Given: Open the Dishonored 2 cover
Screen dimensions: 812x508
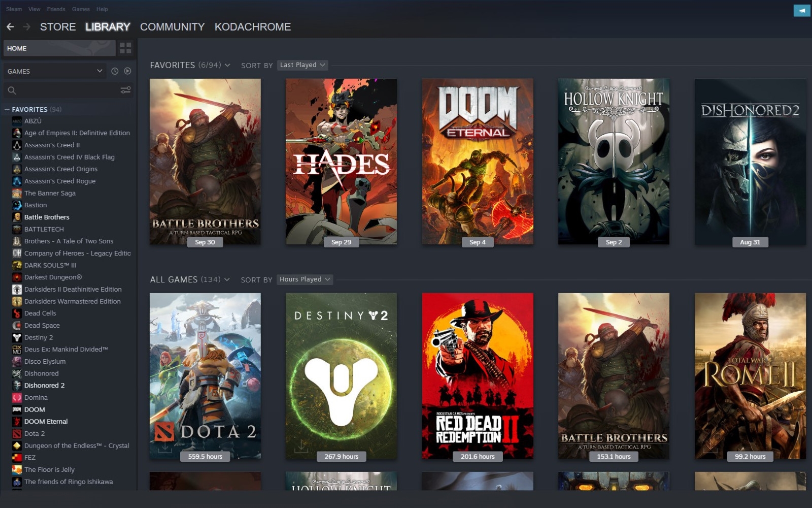Looking at the screenshot, I should click(750, 162).
